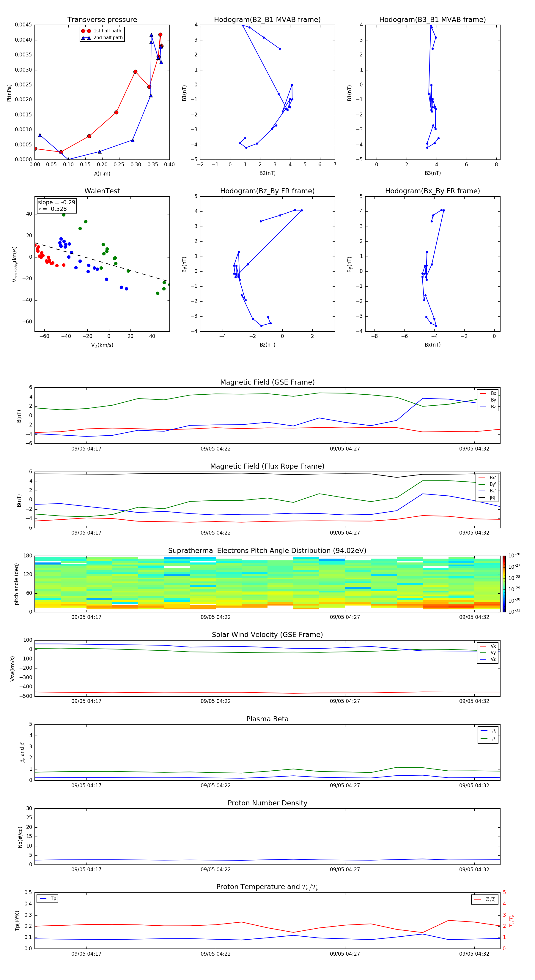Viewport: 535px width, 980px height.
Task: Click the 'Bx(nT)' x-axis label
Action: 432,345
